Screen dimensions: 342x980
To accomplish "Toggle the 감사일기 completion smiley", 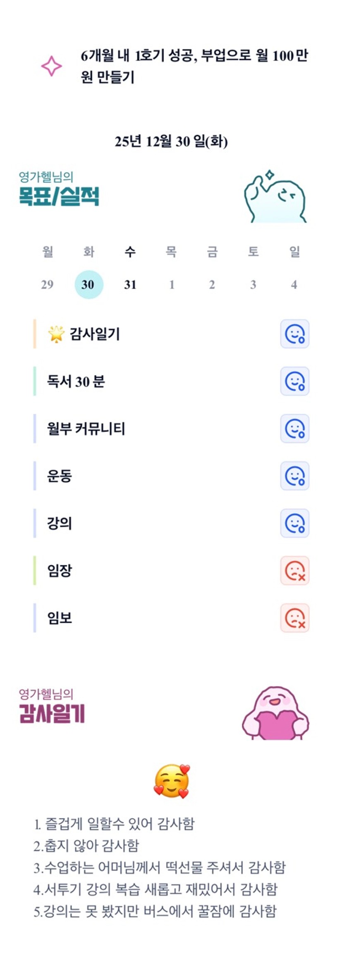I will [295, 334].
